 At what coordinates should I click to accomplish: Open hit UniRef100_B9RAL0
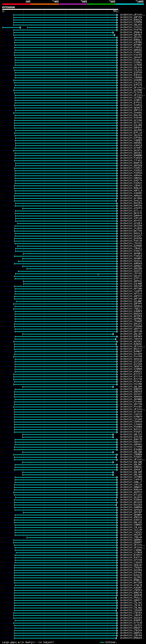pyautogui.click(x=131, y=40)
